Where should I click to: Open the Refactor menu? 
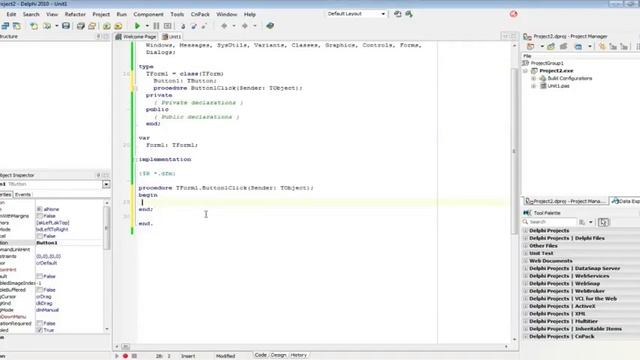(75, 14)
